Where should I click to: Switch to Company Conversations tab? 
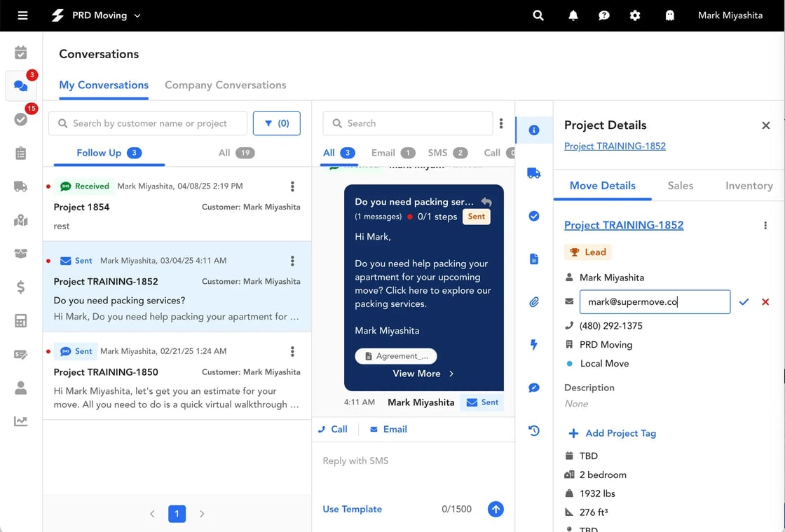click(x=225, y=85)
